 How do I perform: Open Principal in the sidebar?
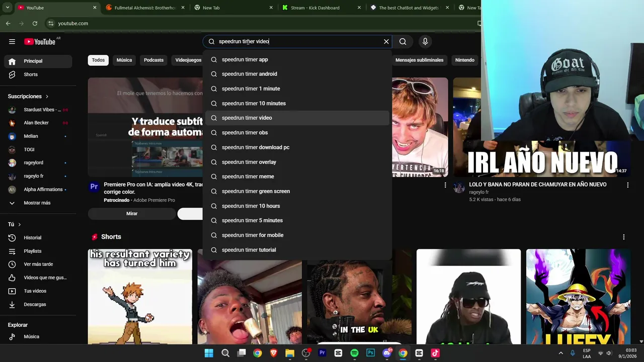(38, 61)
